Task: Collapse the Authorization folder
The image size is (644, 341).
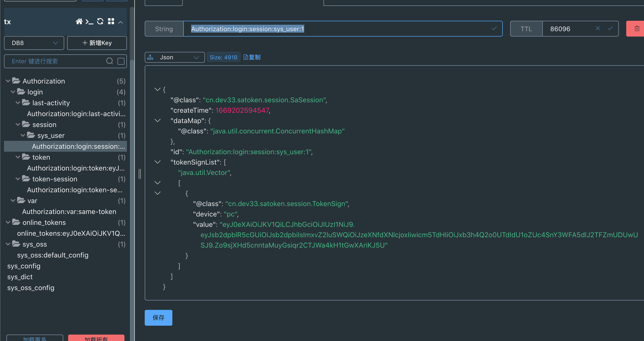Action: click(8, 81)
